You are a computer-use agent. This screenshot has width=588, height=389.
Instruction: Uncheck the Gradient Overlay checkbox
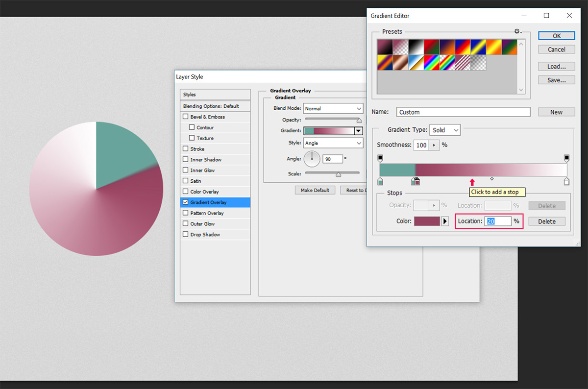click(185, 202)
